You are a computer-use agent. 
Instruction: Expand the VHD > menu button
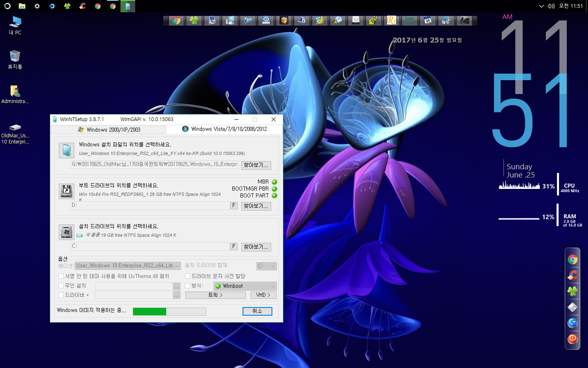[263, 295]
